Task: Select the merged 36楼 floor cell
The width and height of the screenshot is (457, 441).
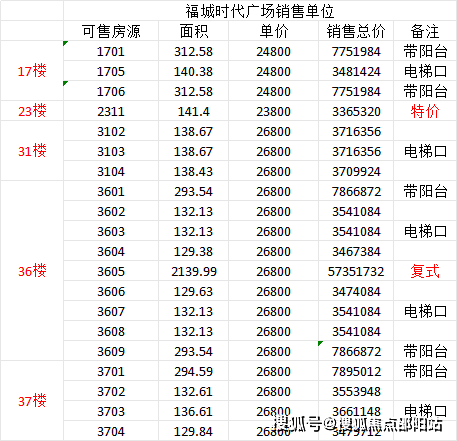Action: [32, 271]
